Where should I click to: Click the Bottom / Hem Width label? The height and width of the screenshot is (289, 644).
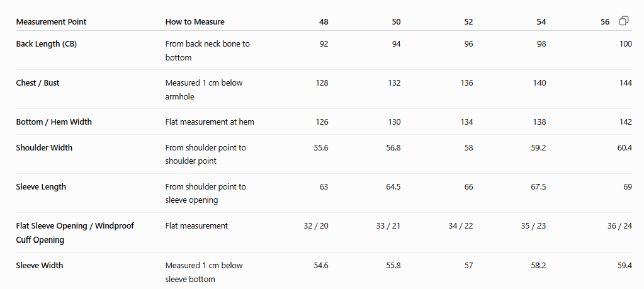[x=54, y=122]
